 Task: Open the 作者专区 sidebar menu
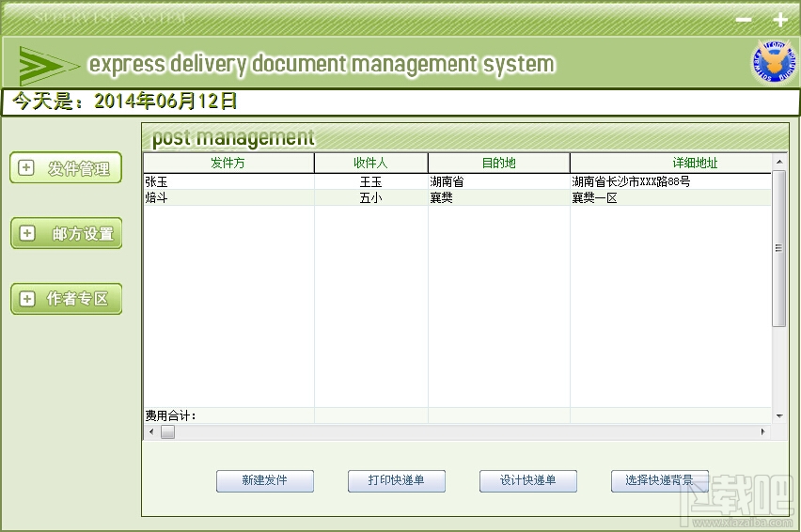coord(67,299)
